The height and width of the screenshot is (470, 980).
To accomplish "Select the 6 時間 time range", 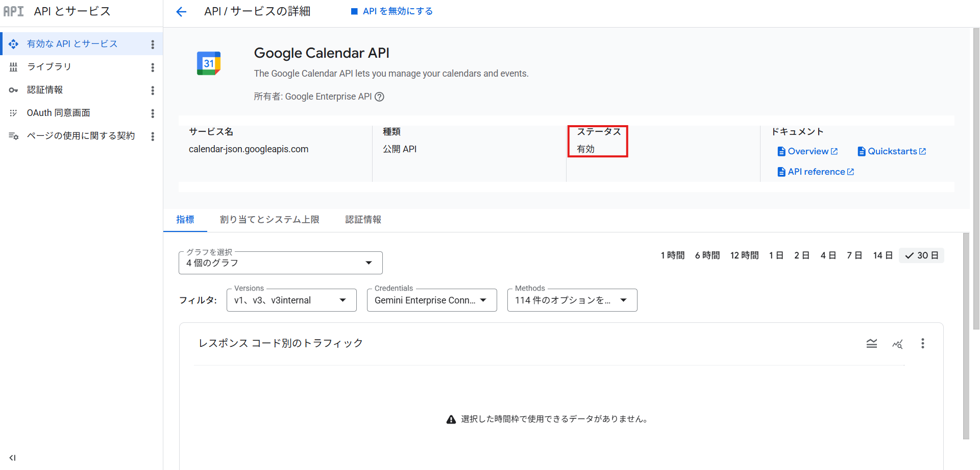I will pos(707,255).
